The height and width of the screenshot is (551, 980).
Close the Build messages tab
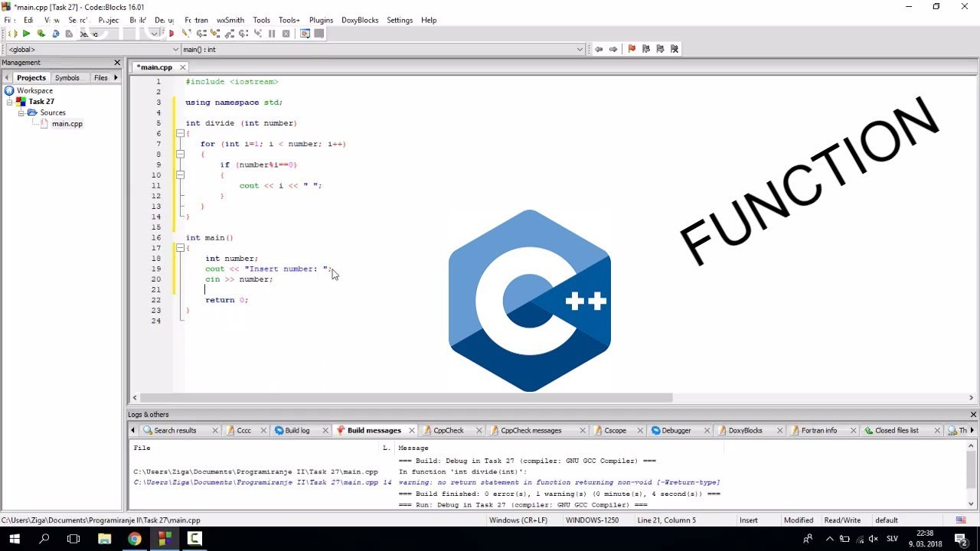411,430
